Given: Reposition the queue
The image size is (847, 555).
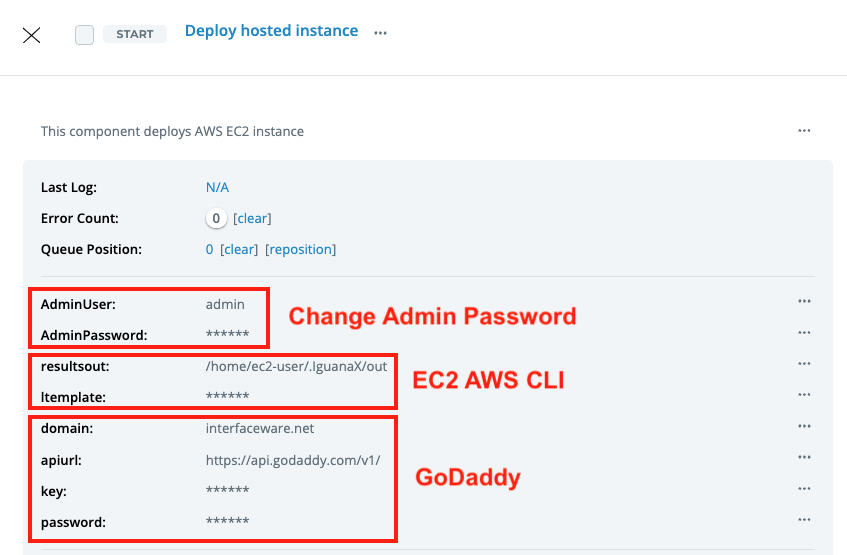Looking at the screenshot, I should tap(300, 249).
